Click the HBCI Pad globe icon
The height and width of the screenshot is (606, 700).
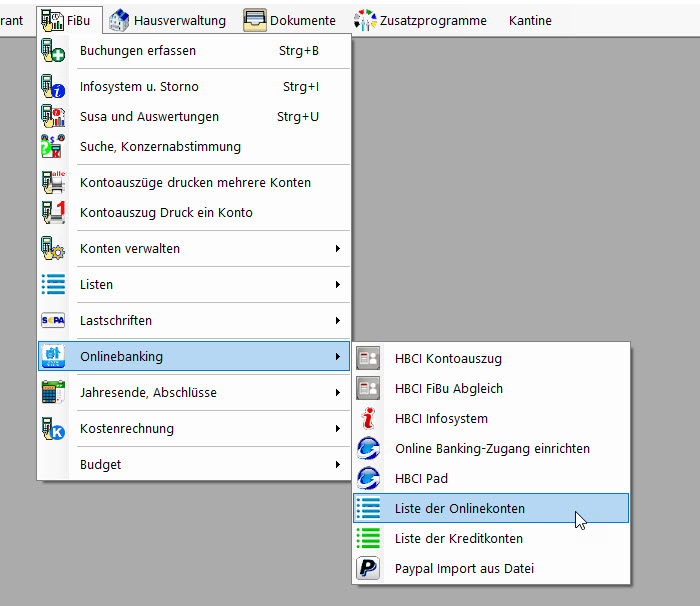coord(368,478)
